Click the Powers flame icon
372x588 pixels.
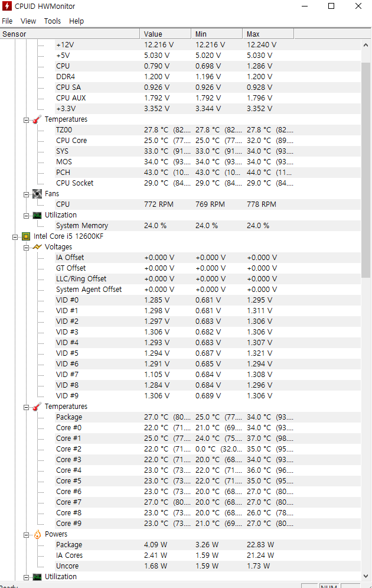click(37, 534)
